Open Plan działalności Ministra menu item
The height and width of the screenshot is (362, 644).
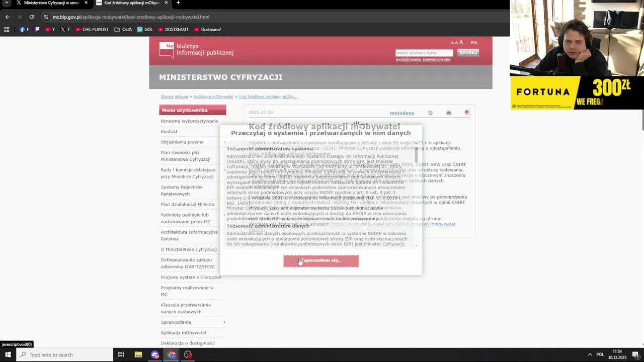pyautogui.click(x=188, y=205)
